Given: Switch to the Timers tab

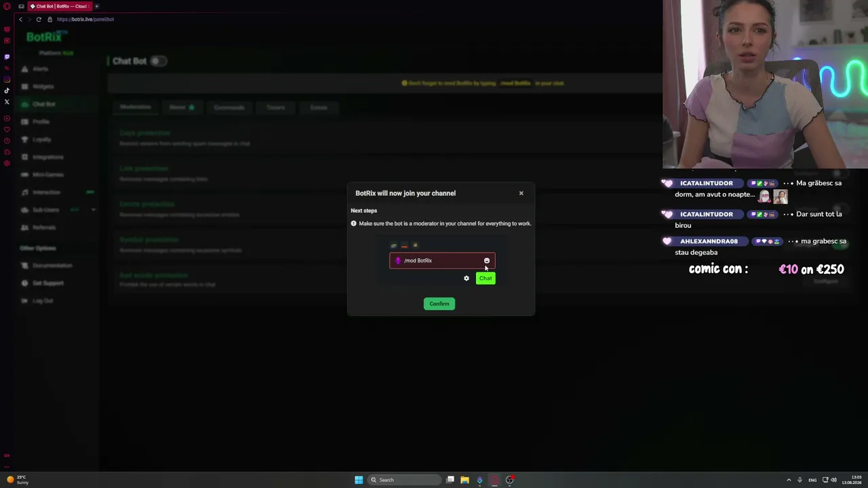Looking at the screenshot, I should click(275, 107).
